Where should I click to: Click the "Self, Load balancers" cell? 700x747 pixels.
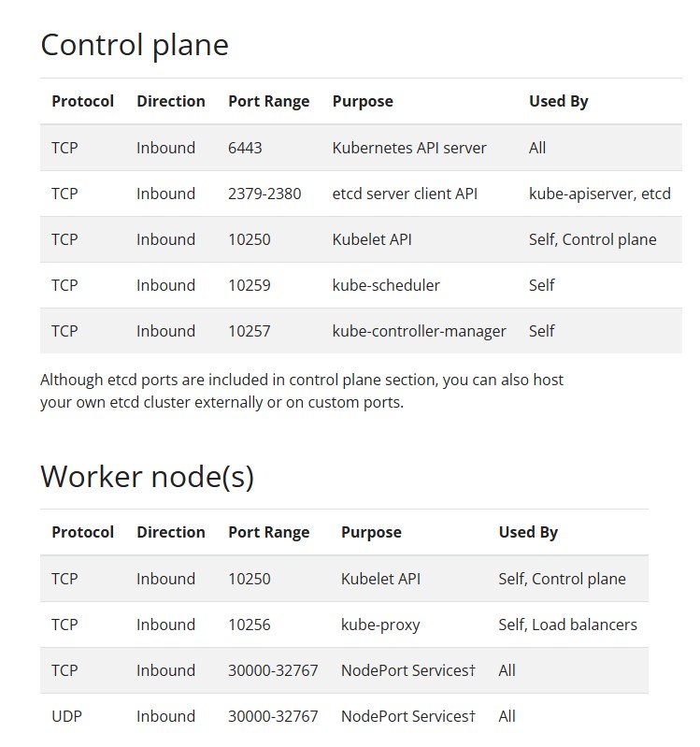(567, 625)
